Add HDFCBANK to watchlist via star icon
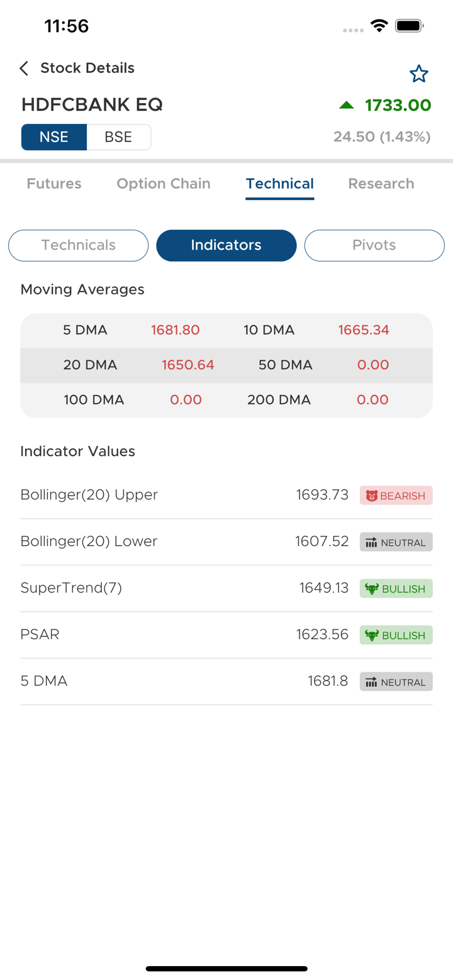453x980 pixels. (x=418, y=74)
